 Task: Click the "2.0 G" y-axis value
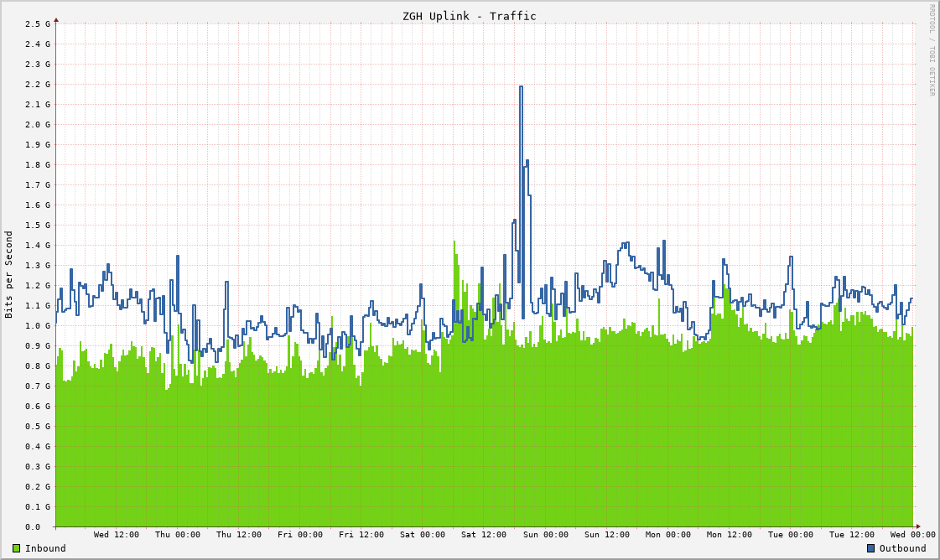pos(38,125)
